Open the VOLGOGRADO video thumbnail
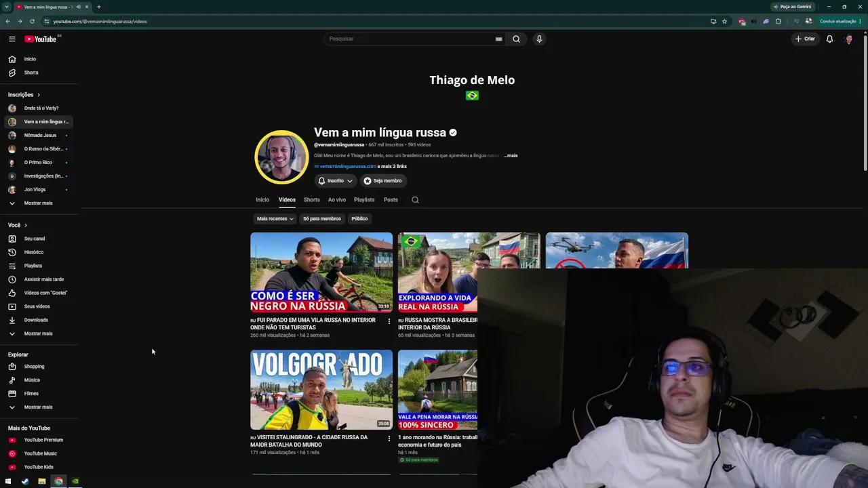This screenshot has height=488, width=868. (321, 390)
